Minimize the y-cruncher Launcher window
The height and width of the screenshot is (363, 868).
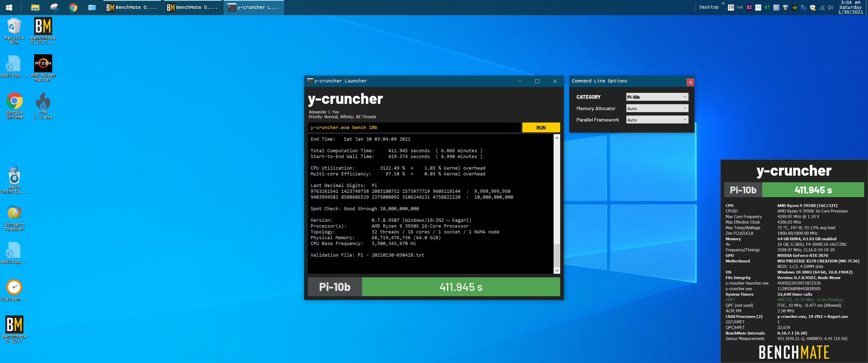click(x=519, y=81)
